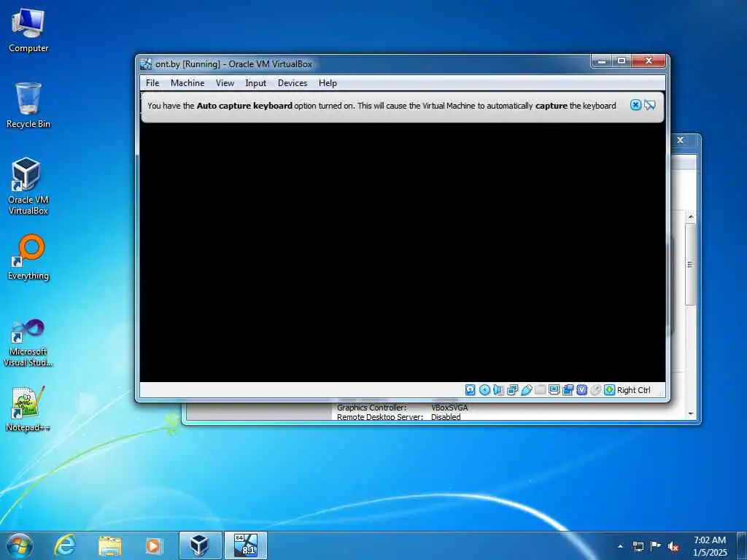
Task: Open the Help menu
Action: point(328,83)
